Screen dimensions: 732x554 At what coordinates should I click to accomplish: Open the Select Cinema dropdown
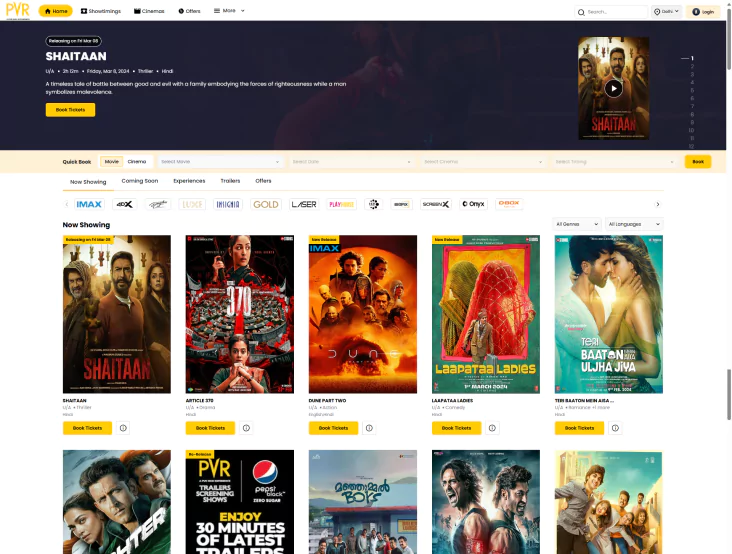click(483, 162)
